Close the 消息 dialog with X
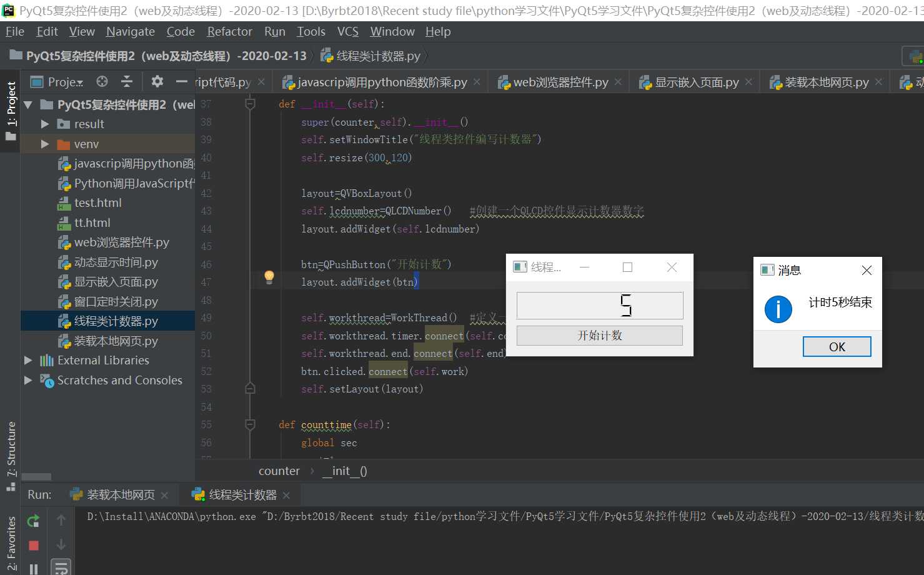This screenshot has height=575, width=924. pos(867,270)
